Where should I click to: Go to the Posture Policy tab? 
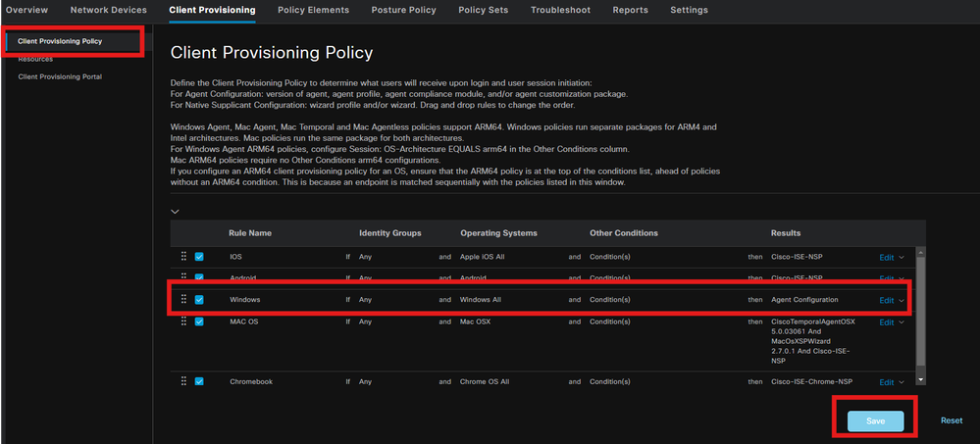point(404,10)
